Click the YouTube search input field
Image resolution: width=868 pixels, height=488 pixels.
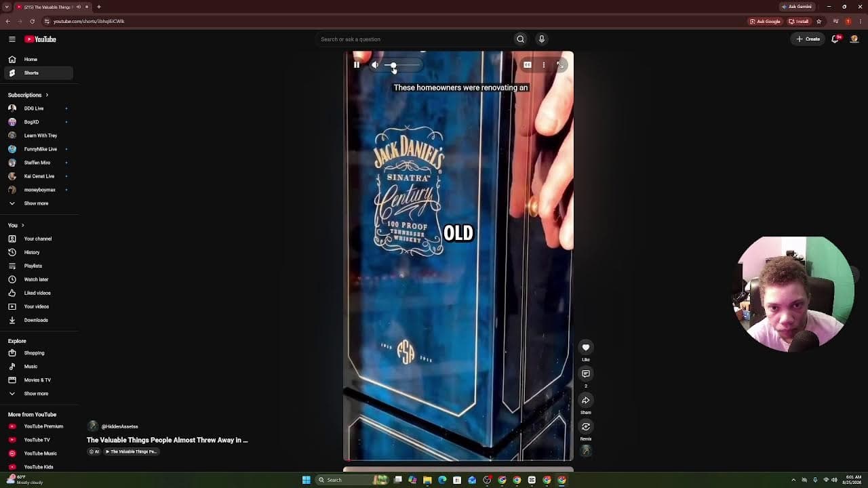tap(414, 39)
